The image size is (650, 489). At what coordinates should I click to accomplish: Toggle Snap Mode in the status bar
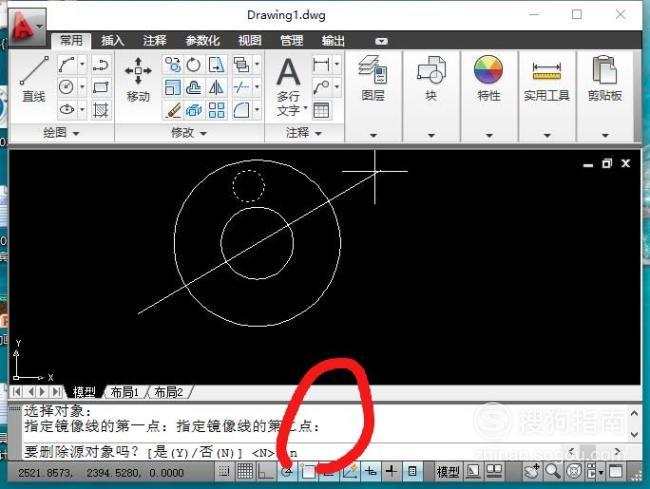(x=224, y=471)
